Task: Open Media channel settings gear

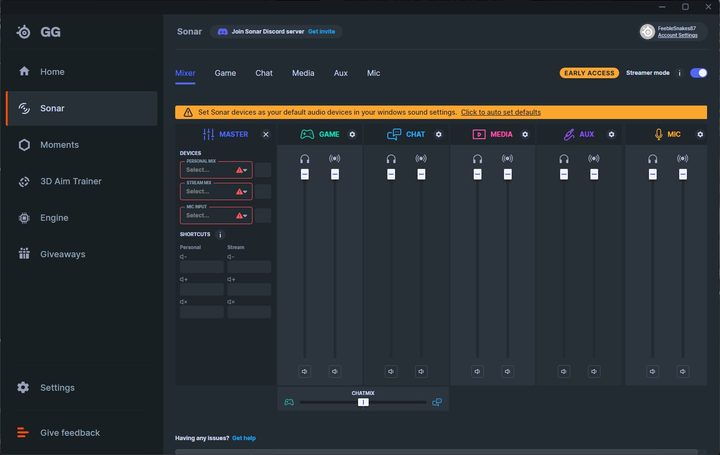Action: 525,135
